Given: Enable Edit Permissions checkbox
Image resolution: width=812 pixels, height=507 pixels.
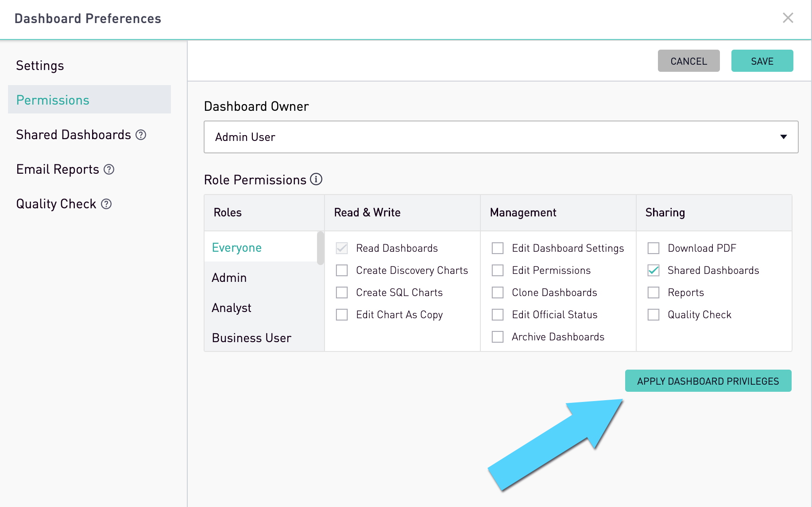Looking at the screenshot, I should pyautogui.click(x=498, y=270).
